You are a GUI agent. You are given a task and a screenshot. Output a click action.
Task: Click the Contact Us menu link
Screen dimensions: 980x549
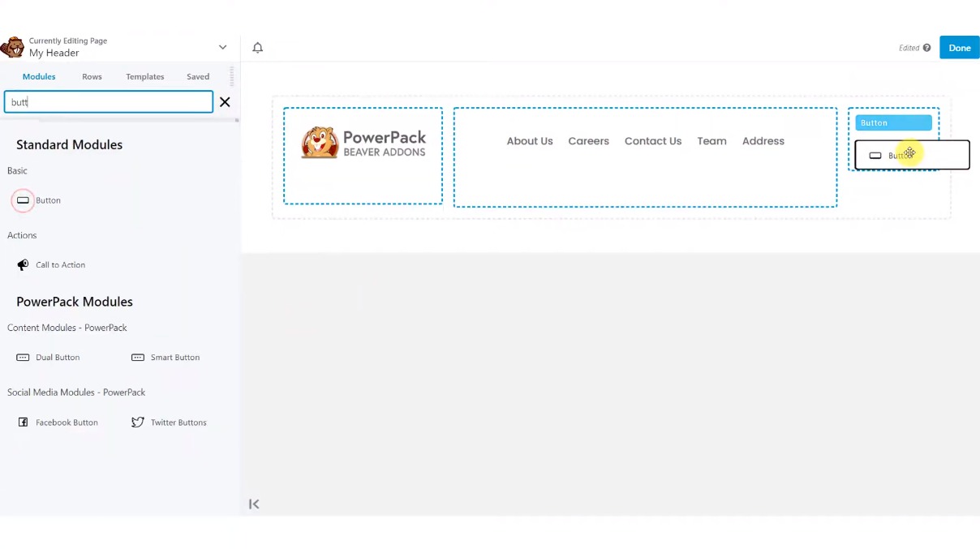click(x=653, y=140)
